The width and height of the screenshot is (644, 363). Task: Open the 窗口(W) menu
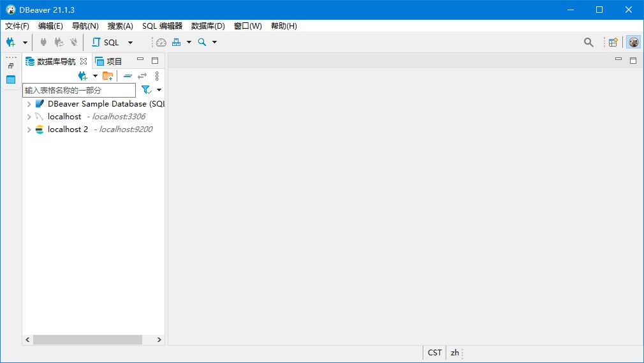click(x=247, y=26)
